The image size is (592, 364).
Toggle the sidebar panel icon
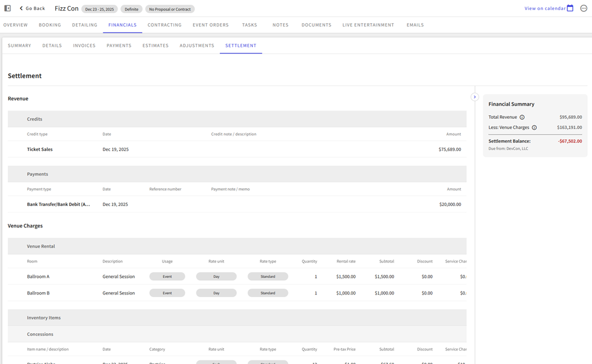8,8
